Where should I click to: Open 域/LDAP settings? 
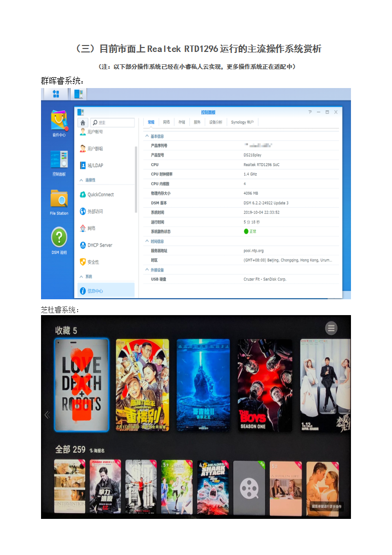(91, 165)
